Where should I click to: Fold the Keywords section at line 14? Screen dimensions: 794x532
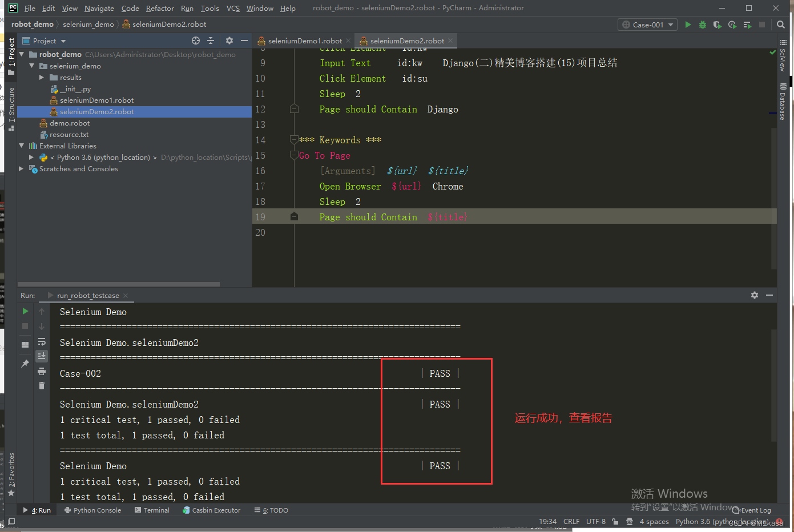coord(294,140)
